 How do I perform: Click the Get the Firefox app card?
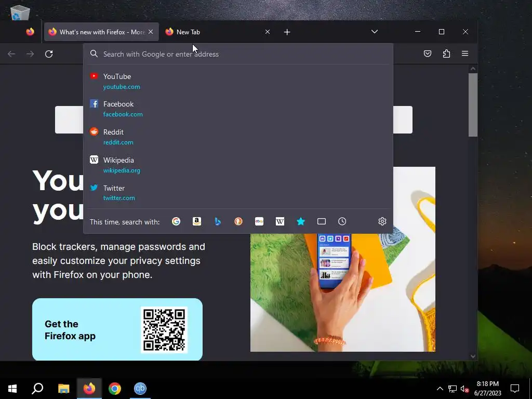pos(117,329)
